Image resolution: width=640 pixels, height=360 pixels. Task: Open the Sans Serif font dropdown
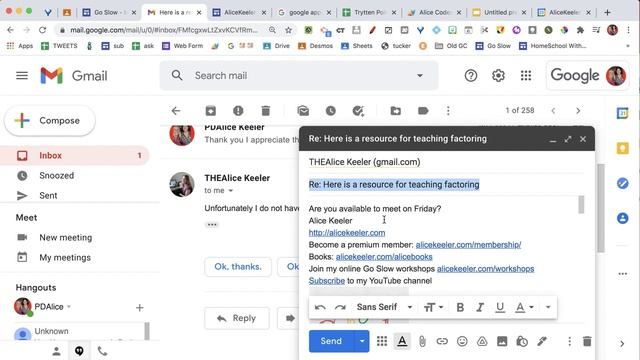(384, 307)
